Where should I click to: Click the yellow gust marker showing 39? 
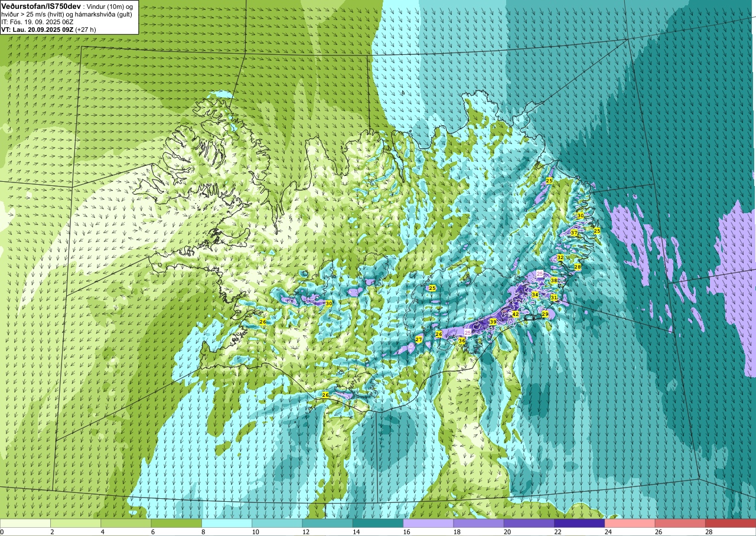493,322
